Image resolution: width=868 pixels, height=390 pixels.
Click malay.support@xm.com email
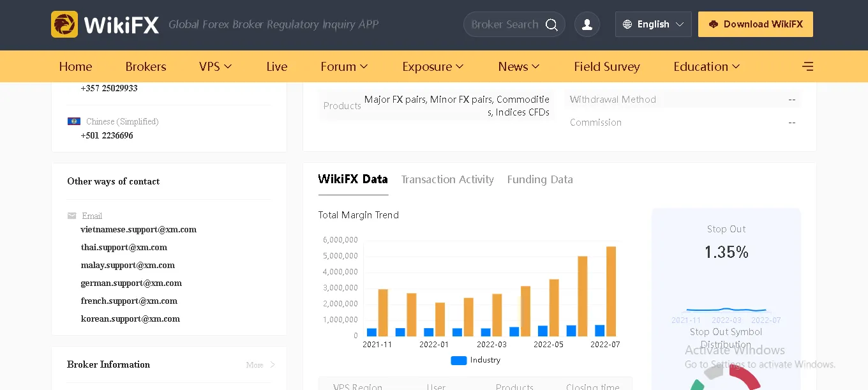coord(128,265)
